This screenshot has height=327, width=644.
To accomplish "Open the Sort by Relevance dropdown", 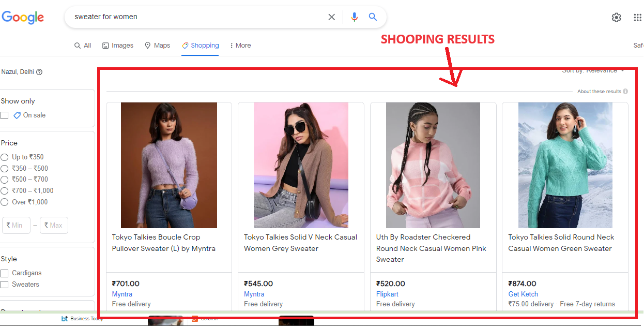I will tap(593, 70).
